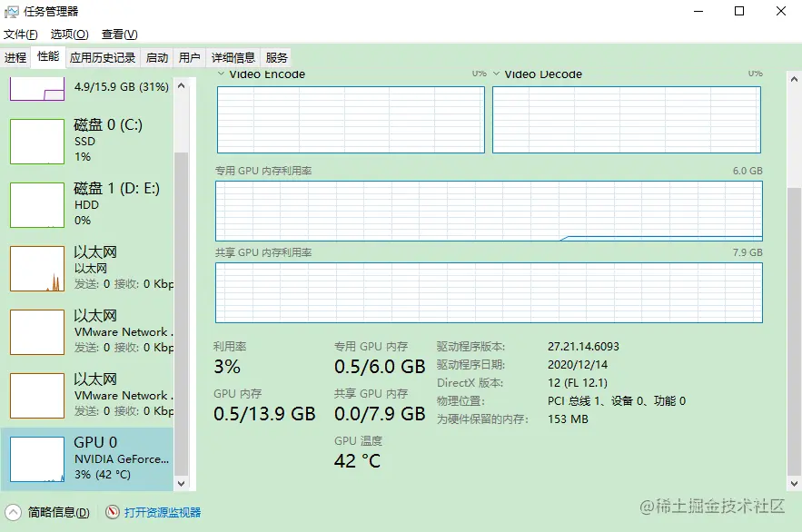Viewport: 802px width, 532px height.
Task: Click the main panel scrollbar up arrow
Action: pyautogui.click(x=794, y=79)
